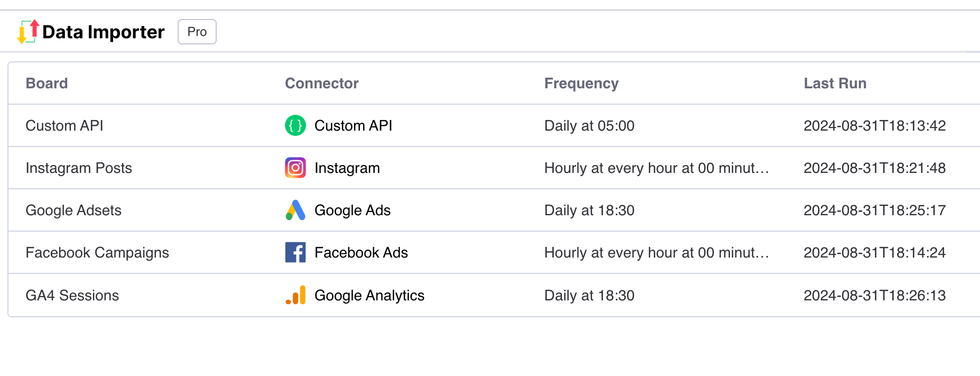
Task: Open the GA4 Sessions board row
Action: [x=494, y=295]
